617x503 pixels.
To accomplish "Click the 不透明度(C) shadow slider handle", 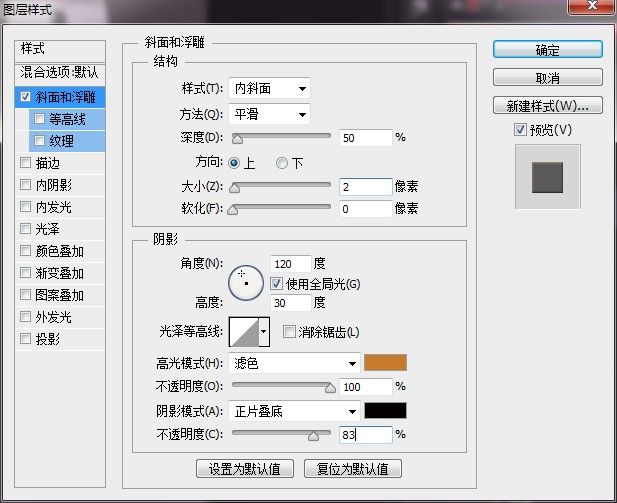I will [x=313, y=436].
